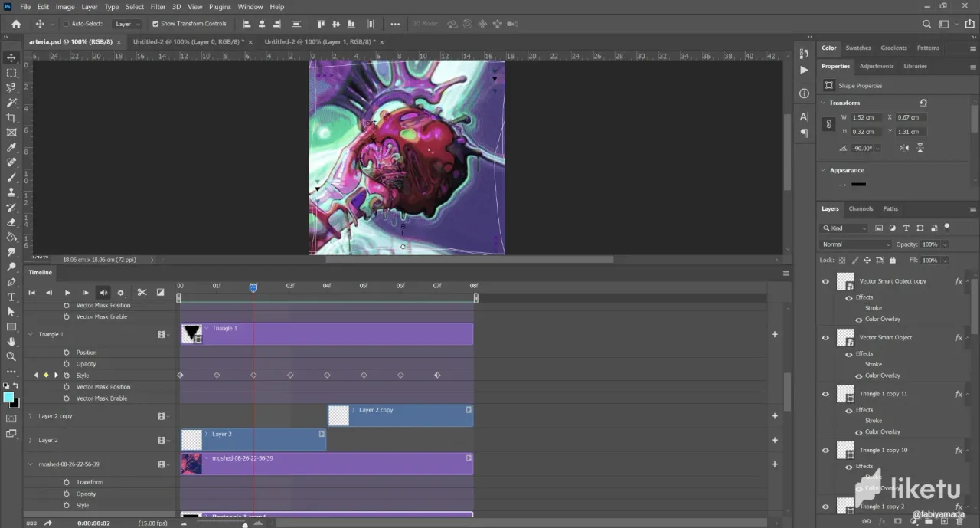
Task: Click the foreground color swatch
Action: pos(8,398)
